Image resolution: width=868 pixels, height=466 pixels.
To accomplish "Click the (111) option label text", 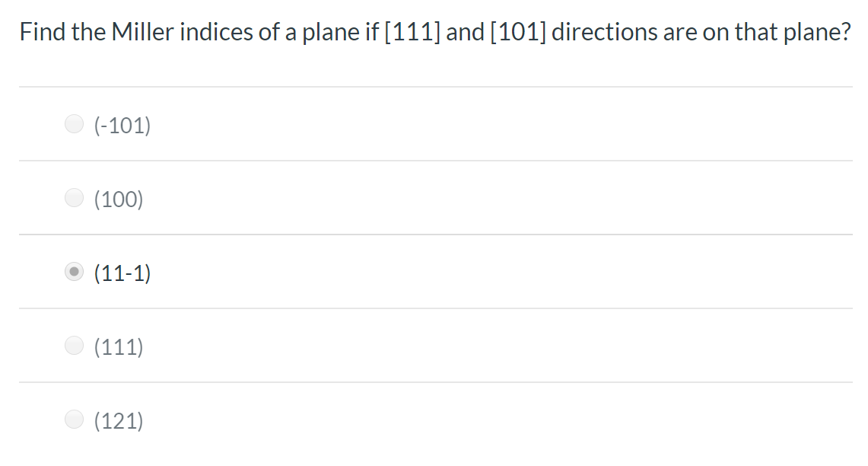I will (x=119, y=346).
